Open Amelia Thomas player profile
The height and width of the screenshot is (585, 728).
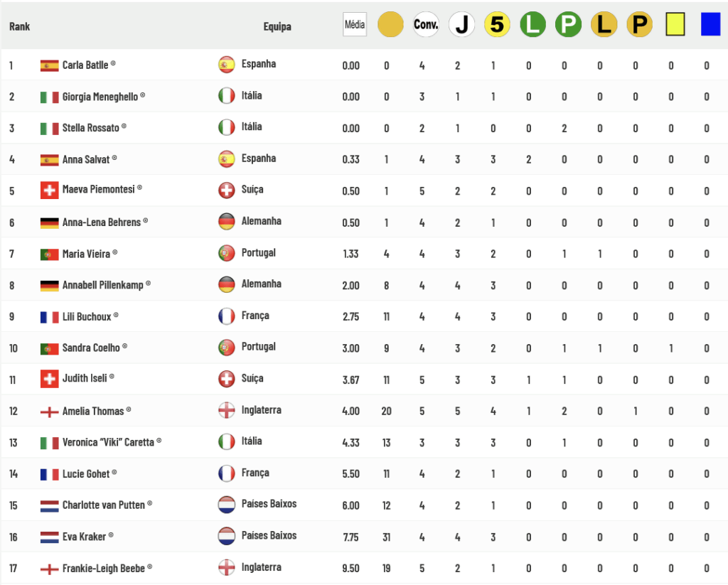(93, 412)
